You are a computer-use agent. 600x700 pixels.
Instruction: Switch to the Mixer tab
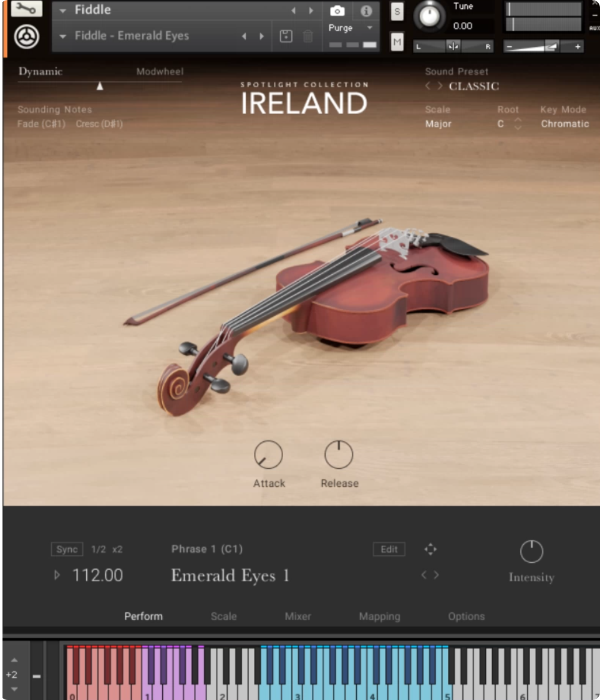click(298, 616)
